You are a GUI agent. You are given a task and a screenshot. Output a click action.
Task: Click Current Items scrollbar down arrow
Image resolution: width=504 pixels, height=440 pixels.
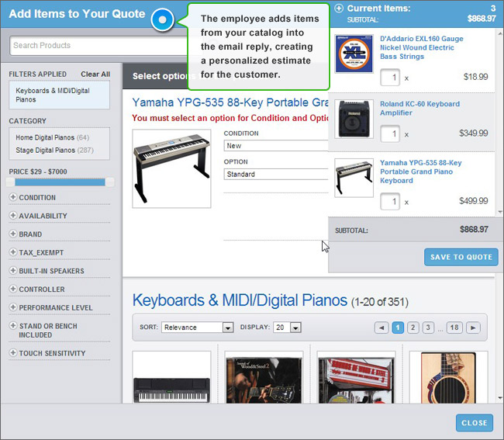tap(500, 212)
